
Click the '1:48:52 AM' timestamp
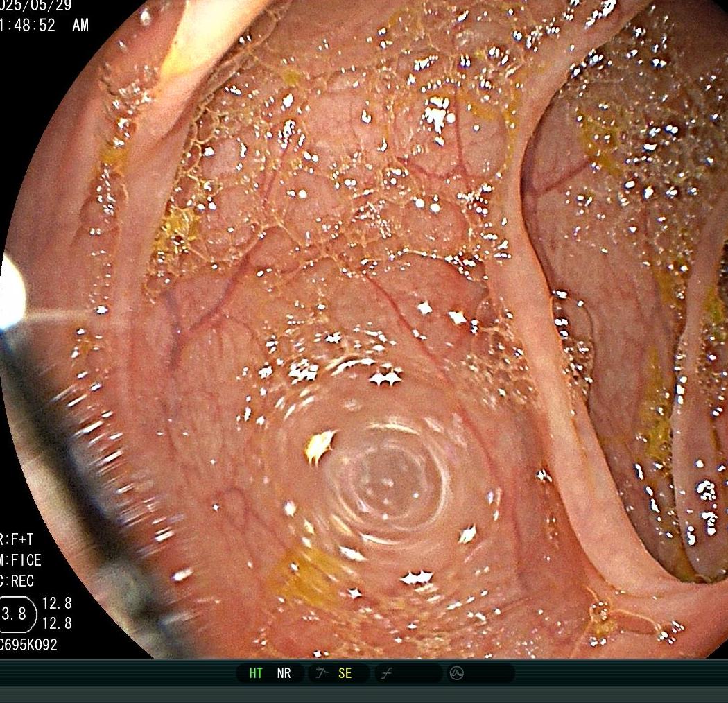(44, 24)
